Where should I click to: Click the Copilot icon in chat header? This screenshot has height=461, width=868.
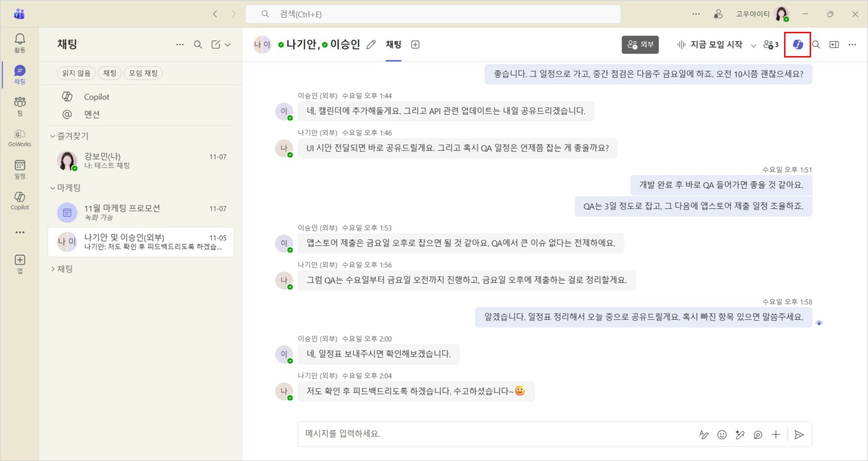[x=798, y=44]
